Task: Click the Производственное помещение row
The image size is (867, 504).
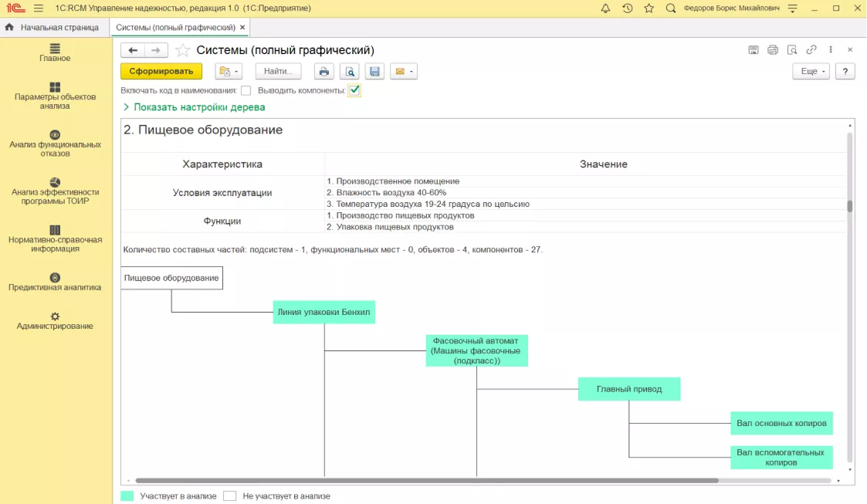Action: point(585,181)
